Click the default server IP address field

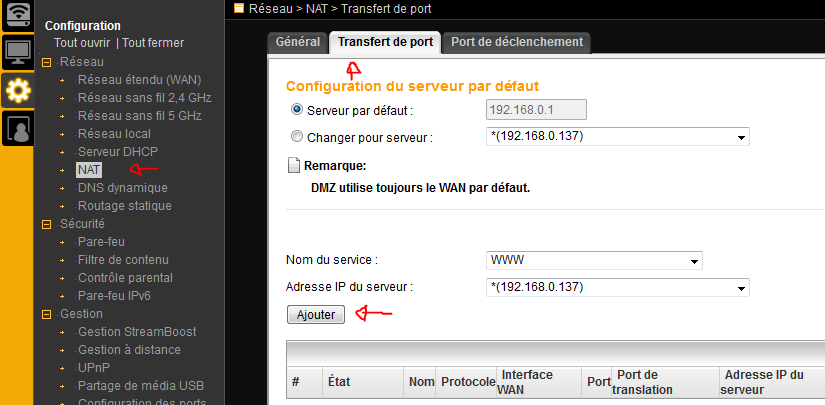(535, 109)
